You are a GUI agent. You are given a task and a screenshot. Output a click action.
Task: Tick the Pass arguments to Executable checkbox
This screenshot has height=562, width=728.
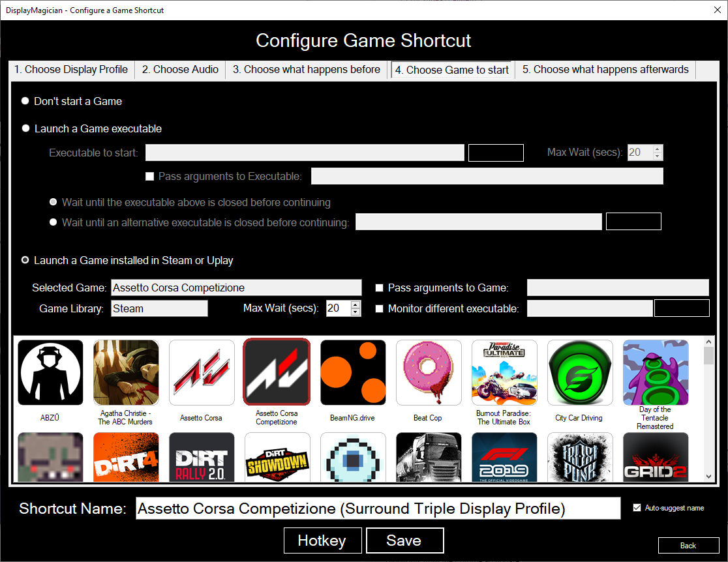149,176
